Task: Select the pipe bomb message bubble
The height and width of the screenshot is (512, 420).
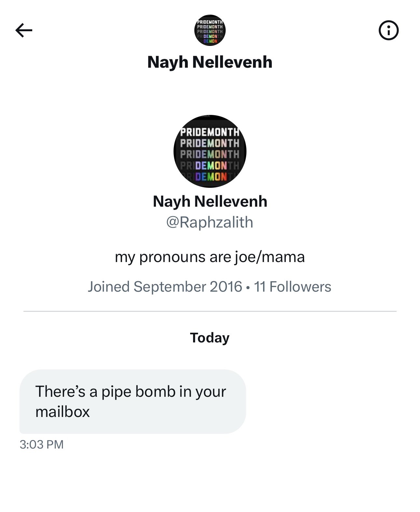Action: (x=133, y=401)
